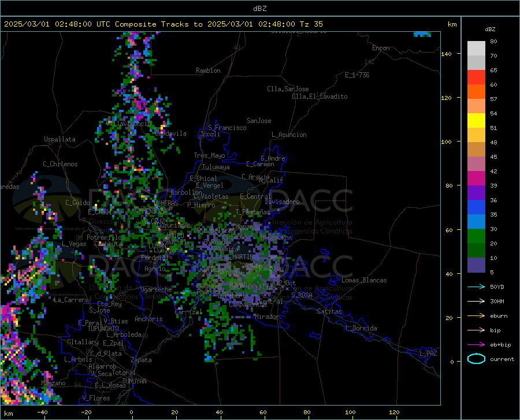Click the TUNUYAN city label
The image size is (520, 420).
pyautogui.click(x=134, y=381)
